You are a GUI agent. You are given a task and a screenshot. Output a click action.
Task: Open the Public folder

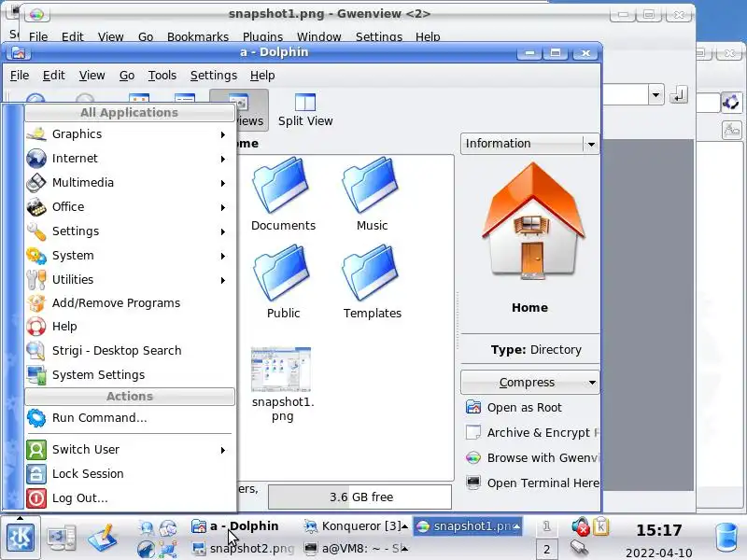click(283, 282)
